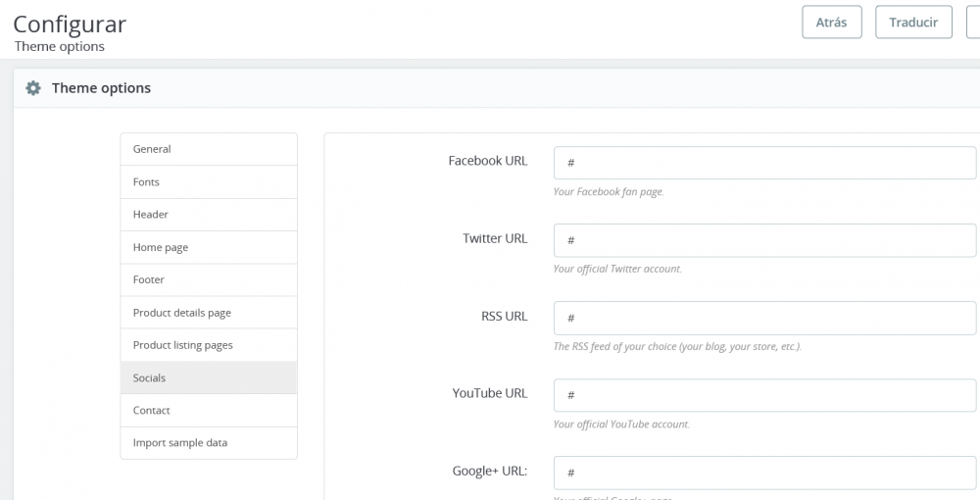Click the YouTube URL text box
The height and width of the screenshot is (500, 980).
(x=764, y=395)
